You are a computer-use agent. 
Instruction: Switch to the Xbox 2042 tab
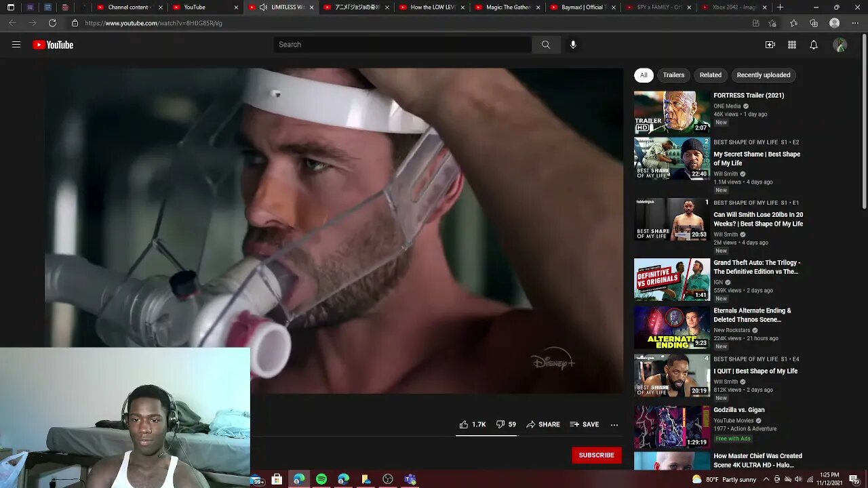click(x=734, y=7)
